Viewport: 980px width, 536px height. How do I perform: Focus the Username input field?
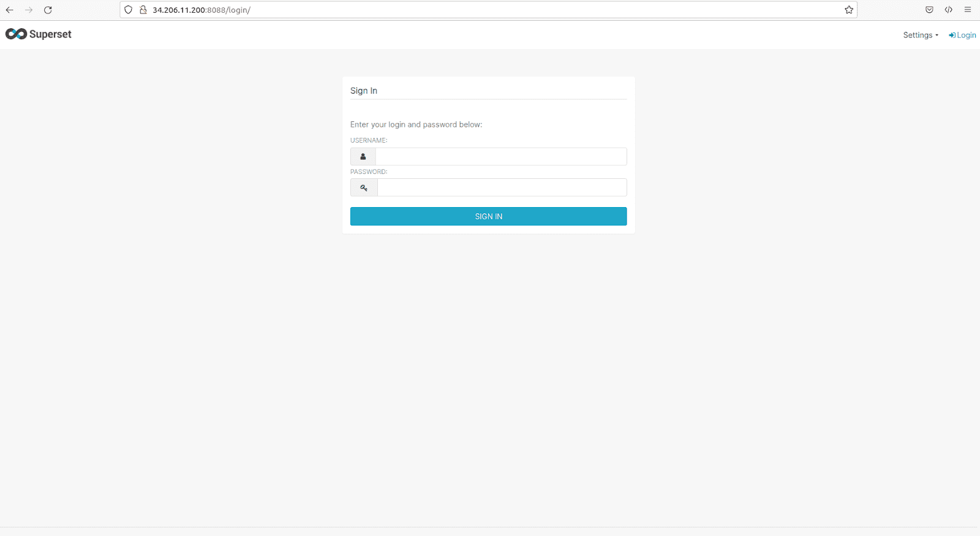click(501, 156)
